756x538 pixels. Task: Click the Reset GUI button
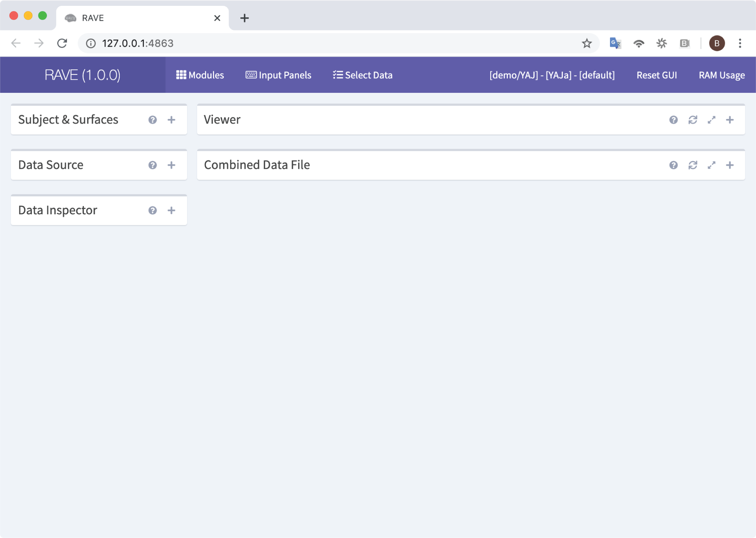tap(656, 75)
